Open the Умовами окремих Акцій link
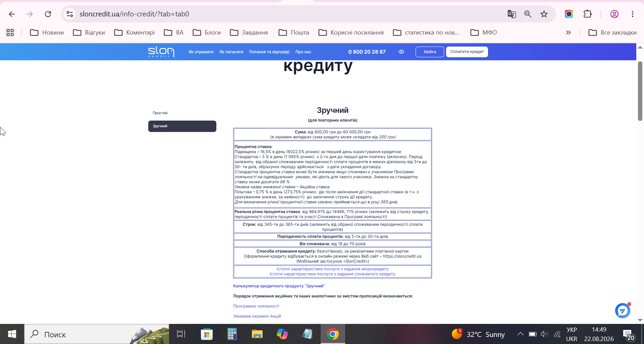The width and height of the screenshot is (644, 344). (x=257, y=316)
